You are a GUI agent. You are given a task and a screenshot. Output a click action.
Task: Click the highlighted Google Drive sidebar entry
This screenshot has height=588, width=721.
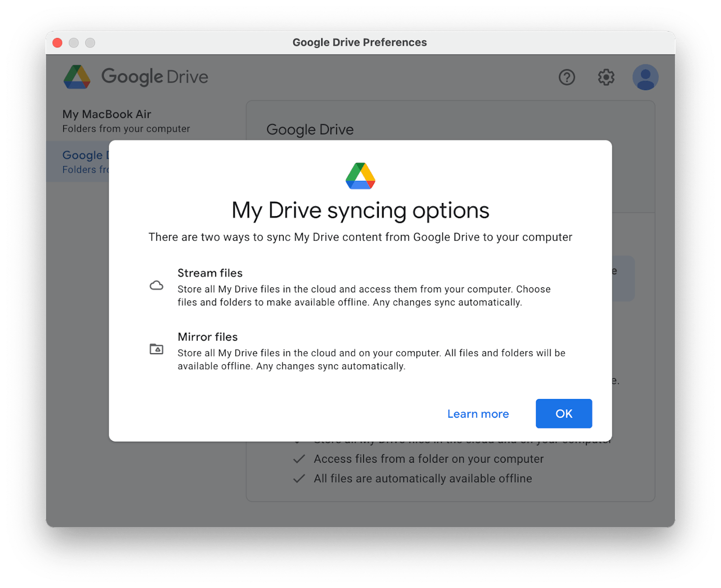pos(87,161)
